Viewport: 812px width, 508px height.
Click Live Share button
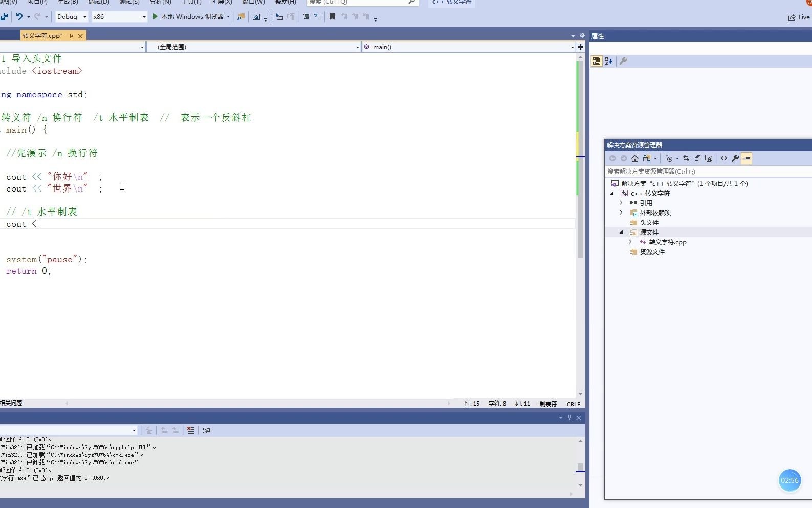[x=799, y=17]
